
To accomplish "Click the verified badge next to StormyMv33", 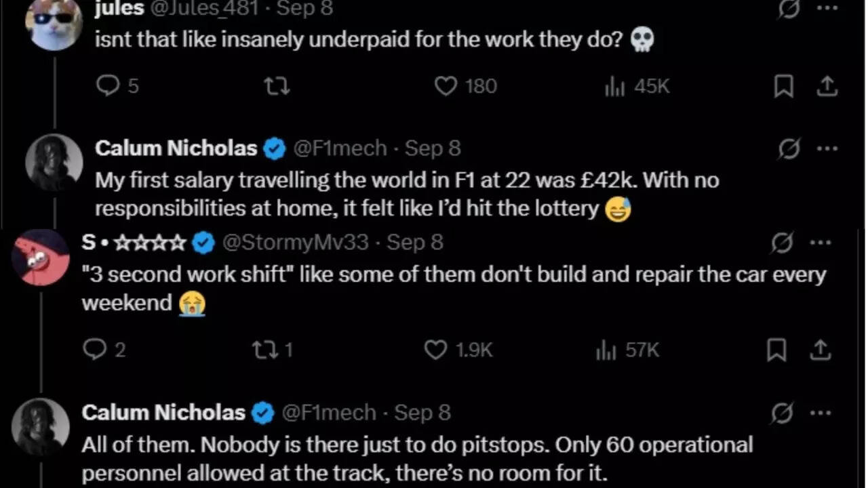I will (x=203, y=242).
